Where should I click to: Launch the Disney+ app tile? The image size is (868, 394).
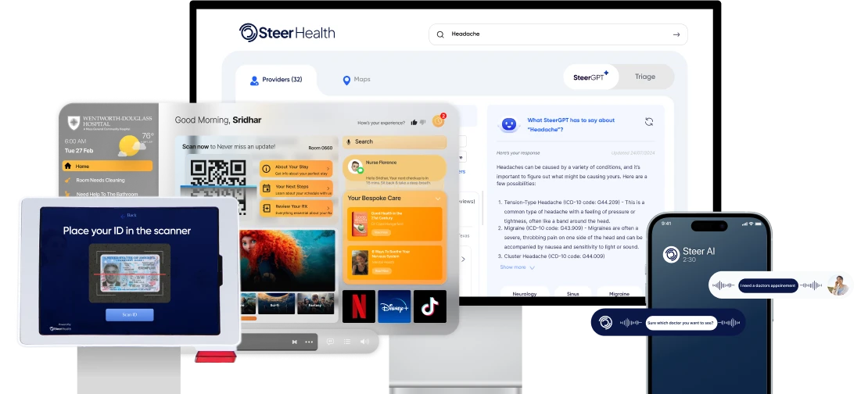394,306
